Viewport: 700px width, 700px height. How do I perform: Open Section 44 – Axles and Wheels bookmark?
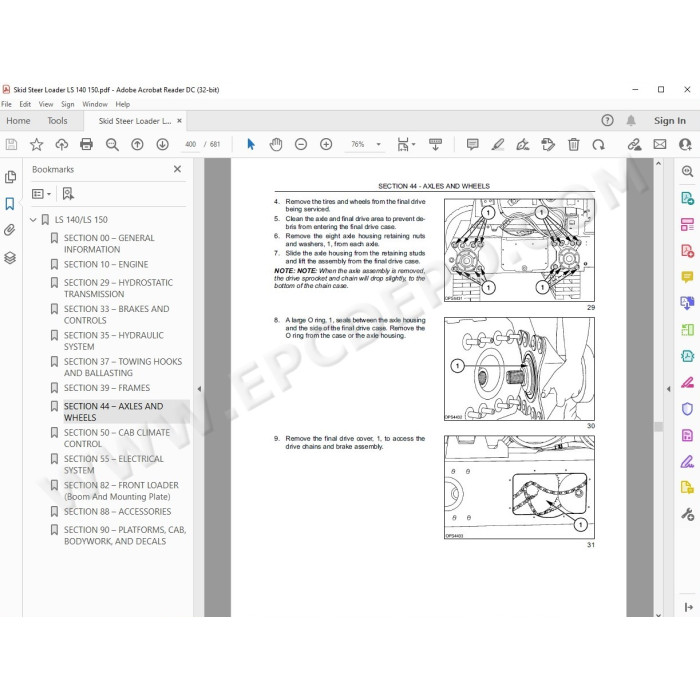pyautogui.click(x=113, y=412)
